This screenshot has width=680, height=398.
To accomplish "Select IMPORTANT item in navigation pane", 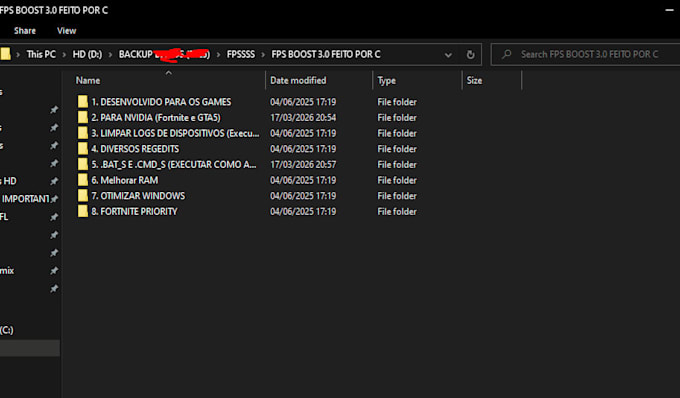I will pyautogui.click(x=25, y=199).
